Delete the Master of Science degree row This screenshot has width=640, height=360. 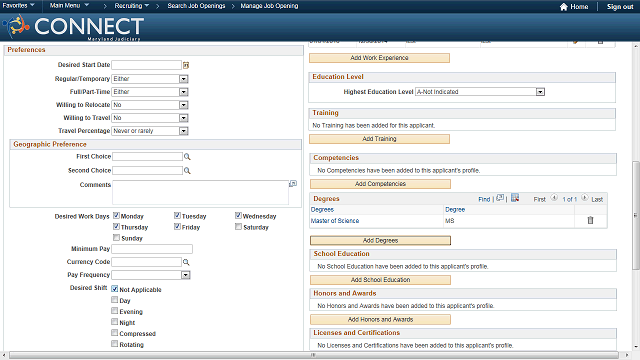tap(590, 220)
